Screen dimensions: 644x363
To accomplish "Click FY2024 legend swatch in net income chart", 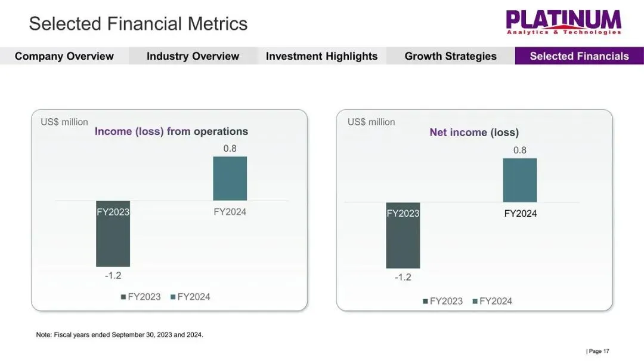I will pyautogui.click(x=475, y=302).
